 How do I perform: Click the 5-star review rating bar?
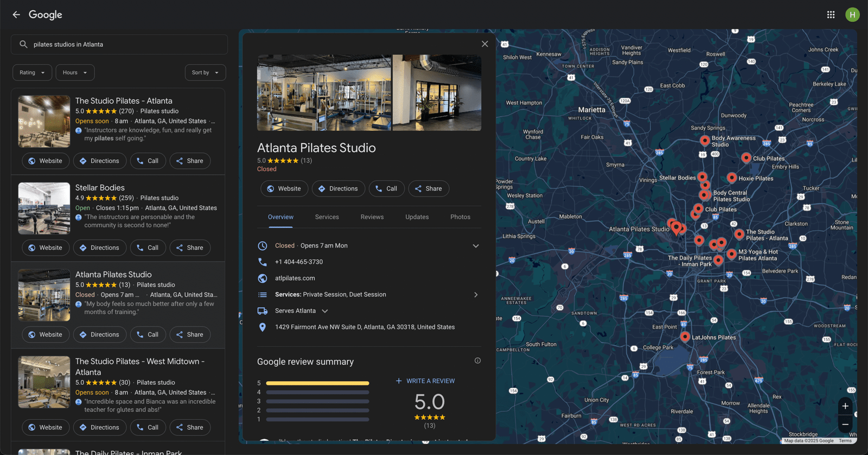(317, 383)
